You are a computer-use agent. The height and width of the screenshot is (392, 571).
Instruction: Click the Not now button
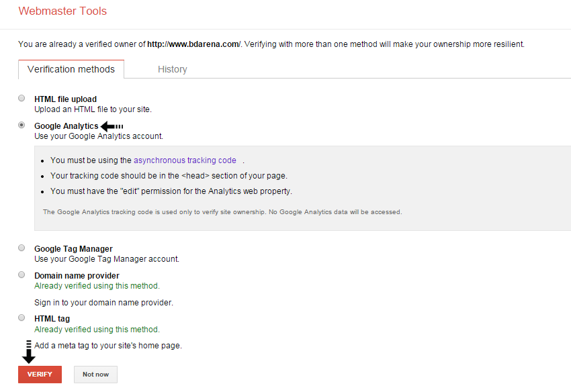point(95,374)
